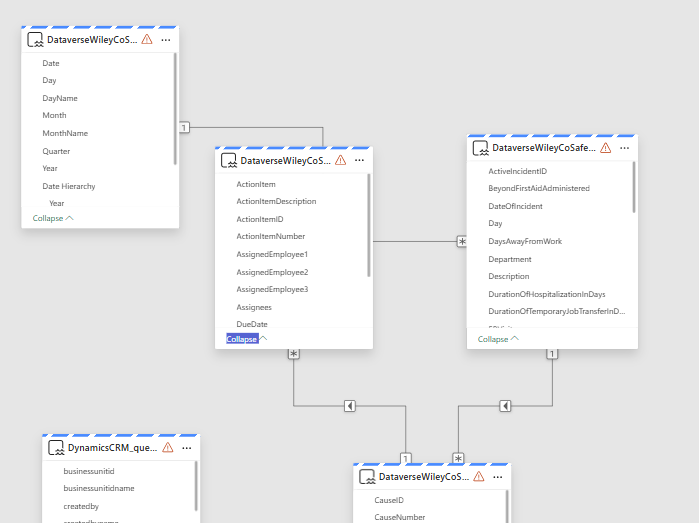The width and height of the screenshot is (699, 523).
Task: Click the scrollbar in the DataverseWileyCoSafe table
Action: tap(633, 187)
